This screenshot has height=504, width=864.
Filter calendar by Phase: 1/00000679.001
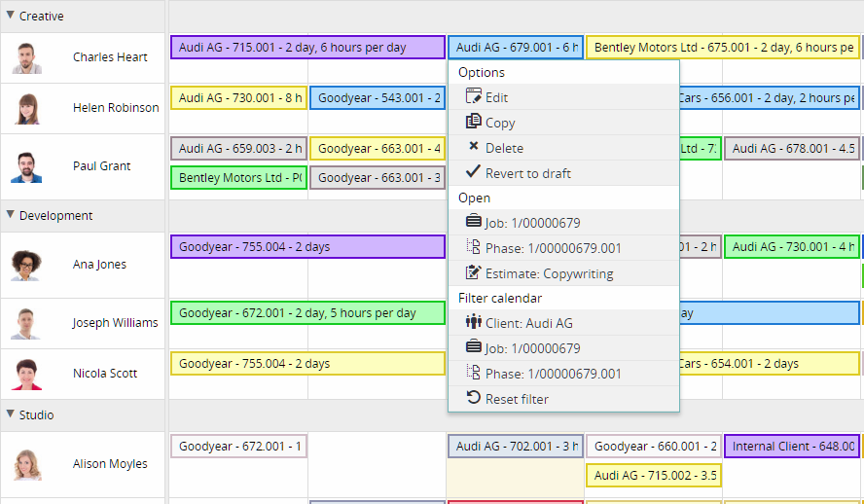click(563, 374)
